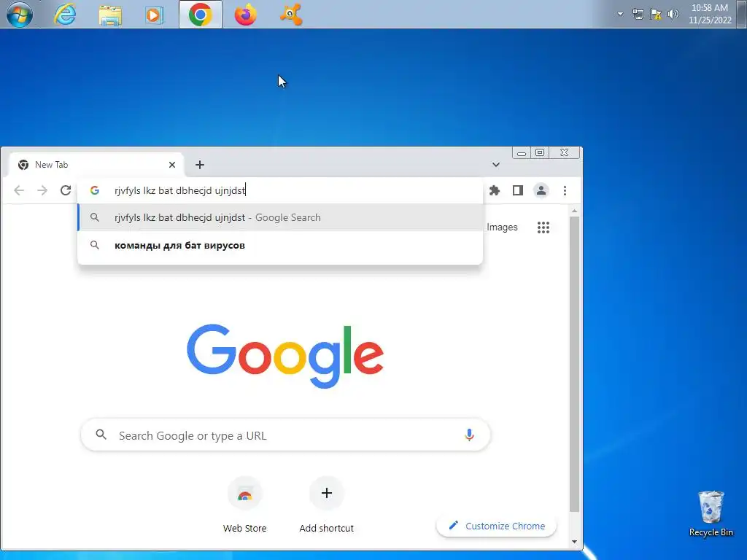Click the Search Google or type a URL box
Image resolution: width=747 pixels, height=560 pixels.
(285, 435)
